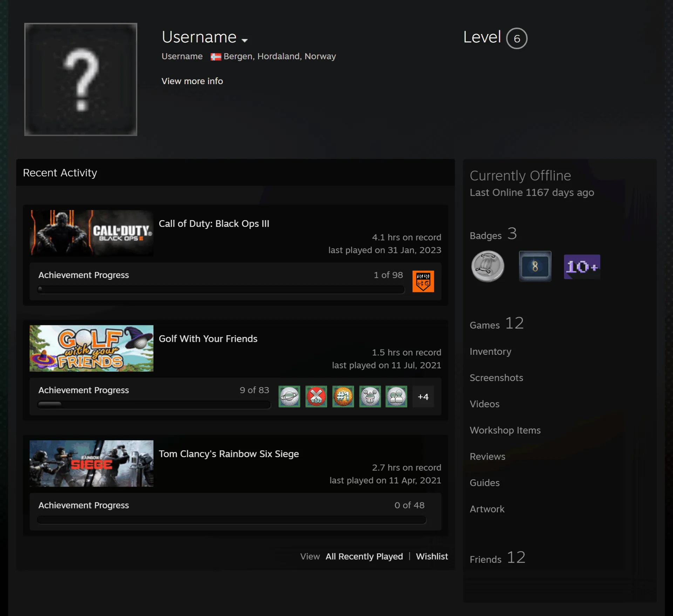View the orange #1 golf ball achievement
673x616 pixels.
point(343,397)
